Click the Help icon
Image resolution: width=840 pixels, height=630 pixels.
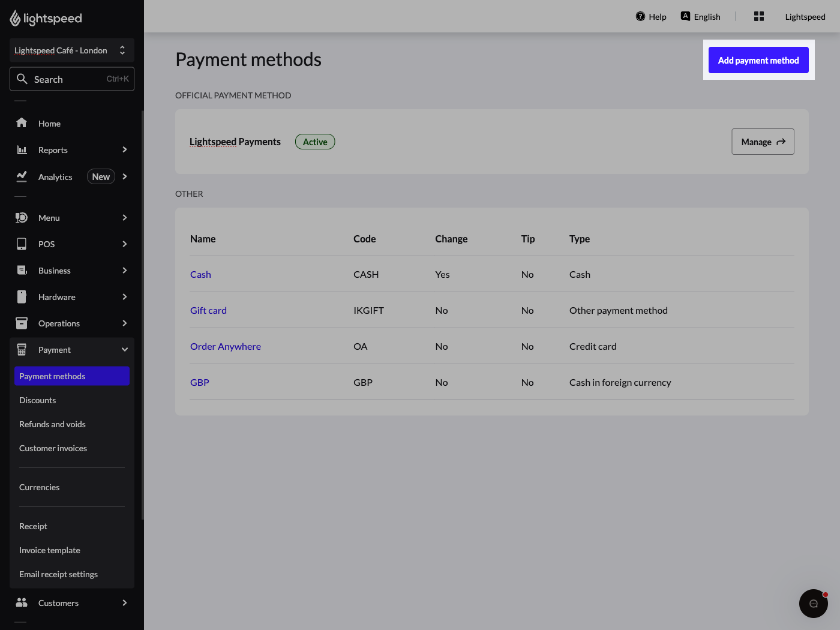(x=640, y=16)
